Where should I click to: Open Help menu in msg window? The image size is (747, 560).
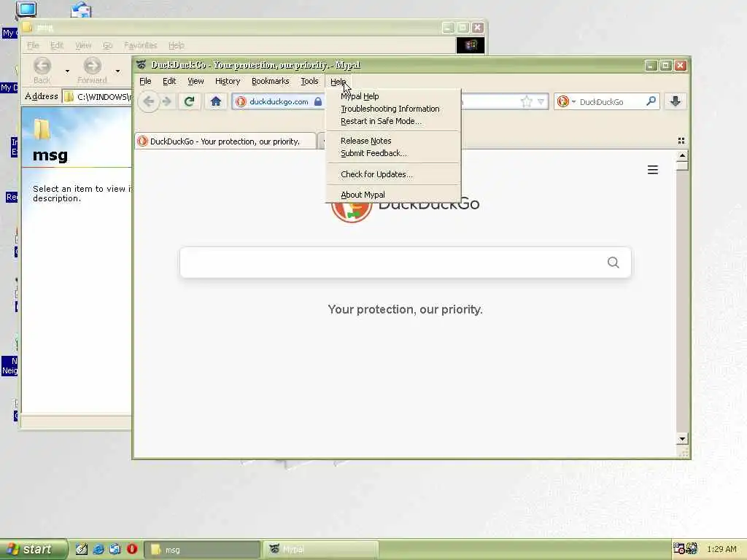tap(177, 45)
